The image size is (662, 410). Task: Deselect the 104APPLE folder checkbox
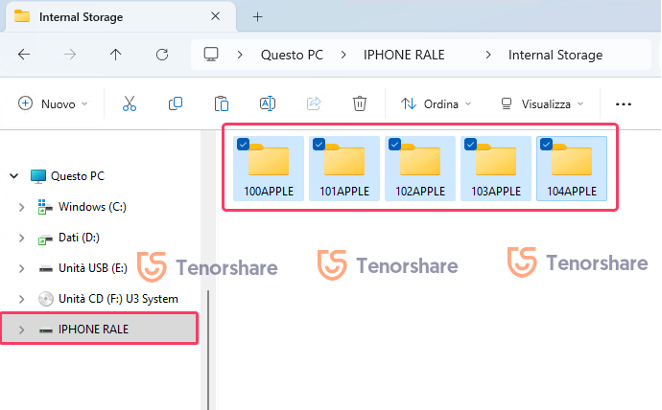pos(546,145)
